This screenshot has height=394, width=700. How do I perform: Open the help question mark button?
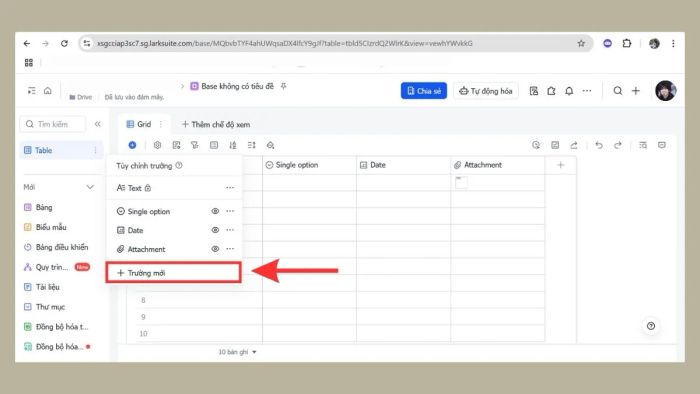tap(651, 326)
